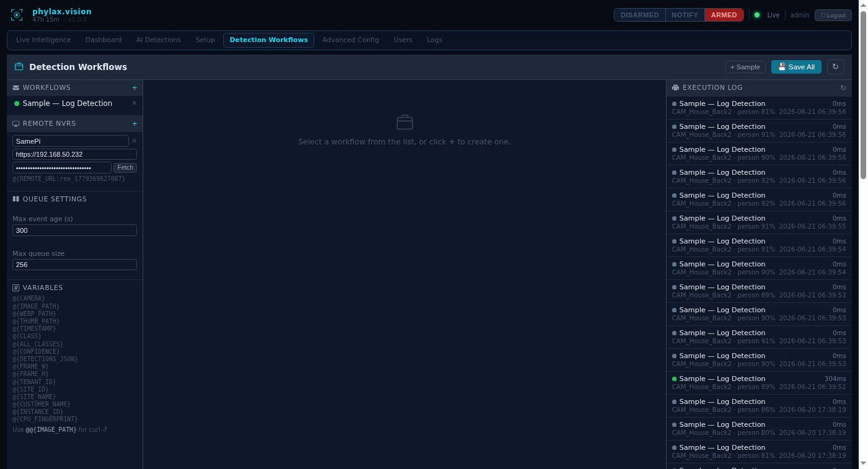Add a new workflow with plus icon
Viewport: 868px width, 469px height.
pyautogui.click(x=135, y=88)
